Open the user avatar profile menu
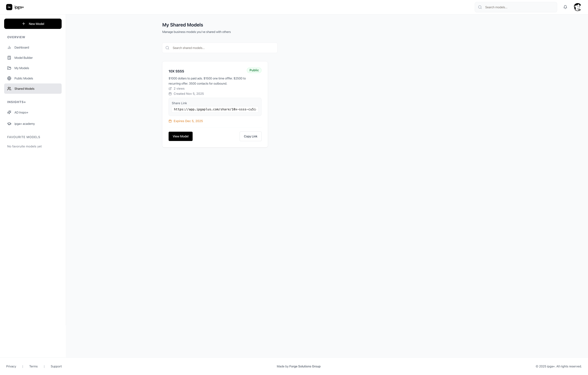The image size is (588, 375). pyautogui.click(x=577, y=7)
